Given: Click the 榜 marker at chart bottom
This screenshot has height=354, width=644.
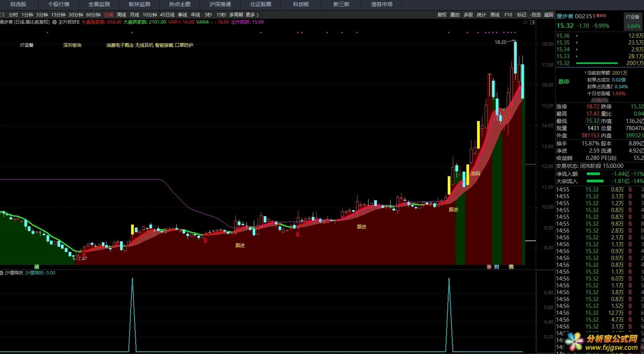Looking at the screenshot, I should pyautogui.click(x=511, y=267).
